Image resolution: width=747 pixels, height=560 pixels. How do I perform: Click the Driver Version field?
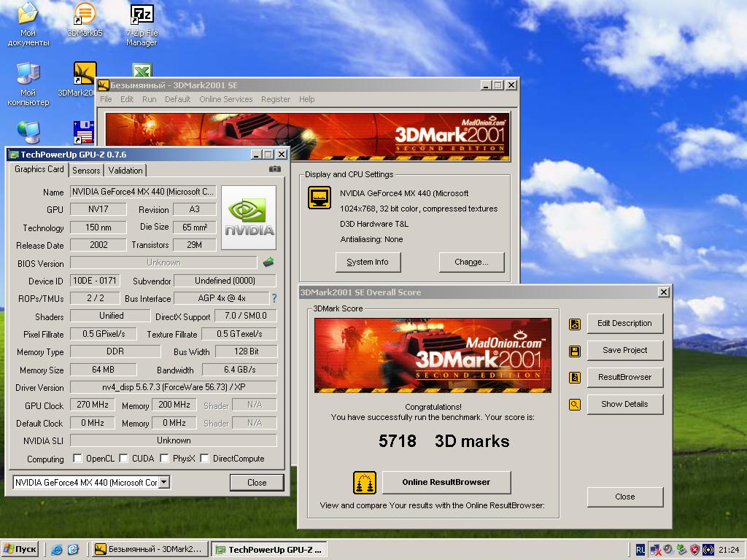(174, 386)
